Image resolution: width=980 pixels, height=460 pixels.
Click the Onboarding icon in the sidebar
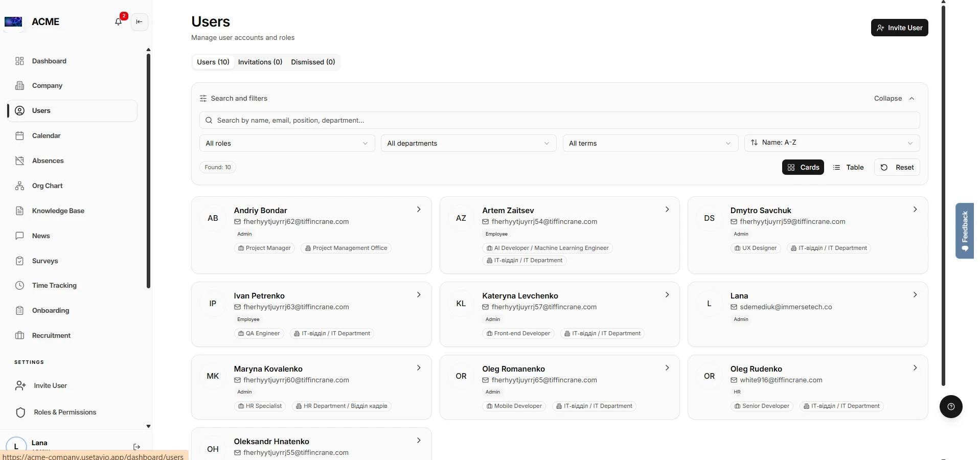(19, 310)
